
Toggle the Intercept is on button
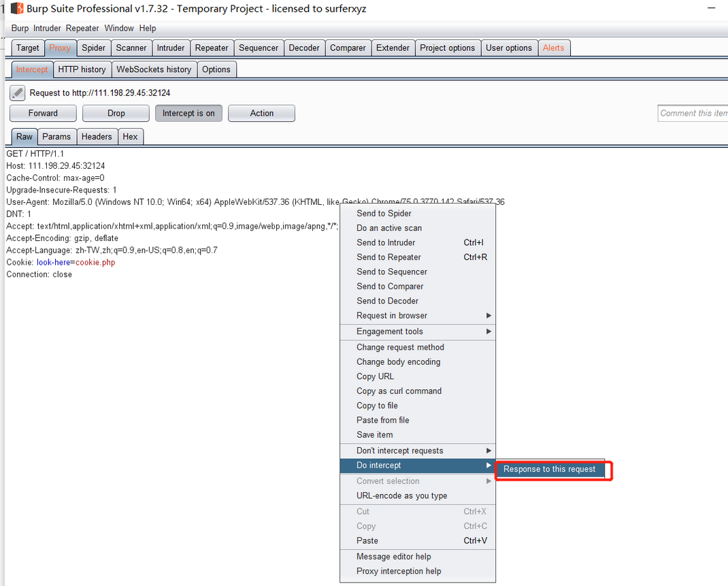(x=188, y=113)
